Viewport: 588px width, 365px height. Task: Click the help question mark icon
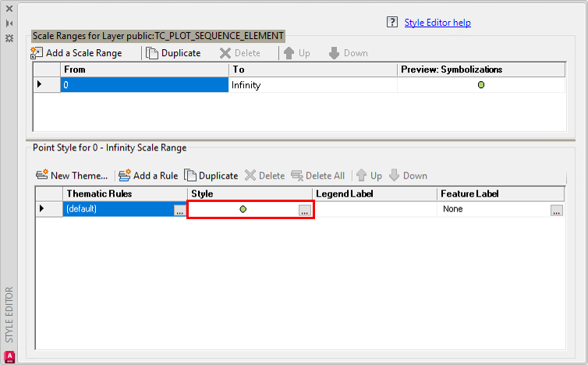pyautogui.click(x=392, y=22)
